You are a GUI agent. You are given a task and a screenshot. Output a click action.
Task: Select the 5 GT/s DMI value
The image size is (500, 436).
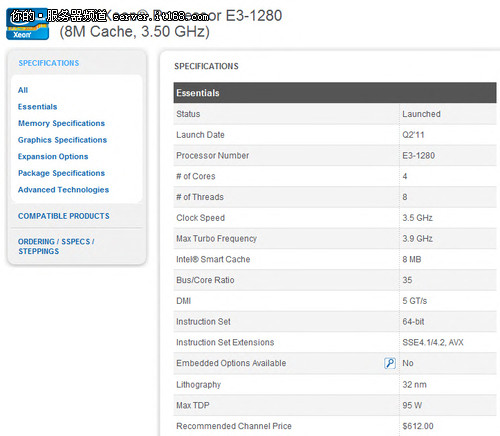tap(415, 301)
